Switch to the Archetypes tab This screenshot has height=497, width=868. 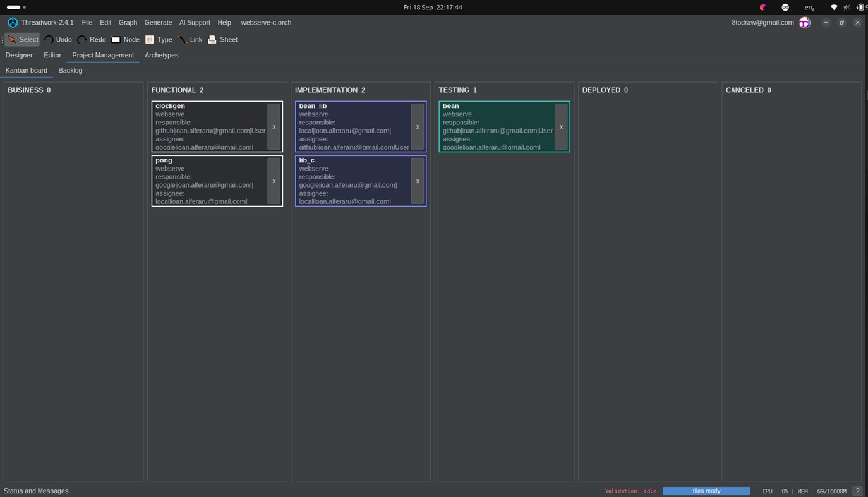click(x=162, y=56)
